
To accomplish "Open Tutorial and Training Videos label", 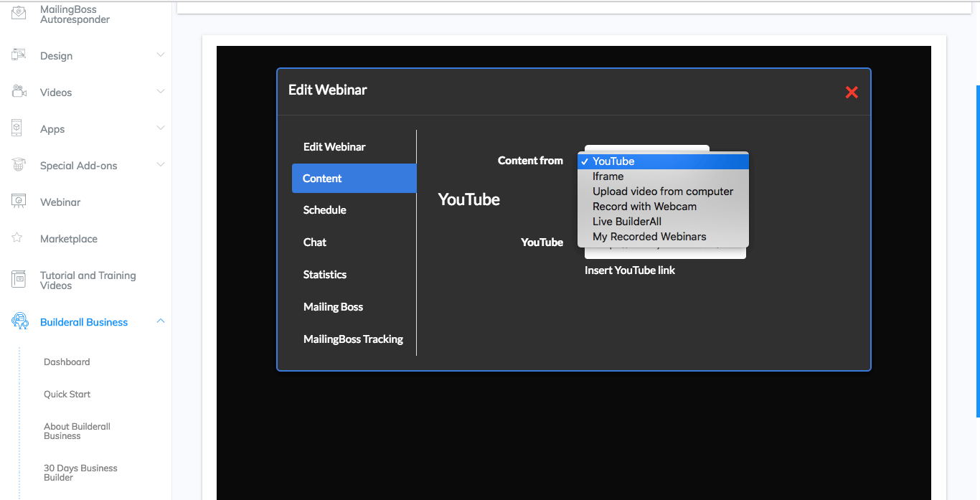I will [x=88, y=280].
